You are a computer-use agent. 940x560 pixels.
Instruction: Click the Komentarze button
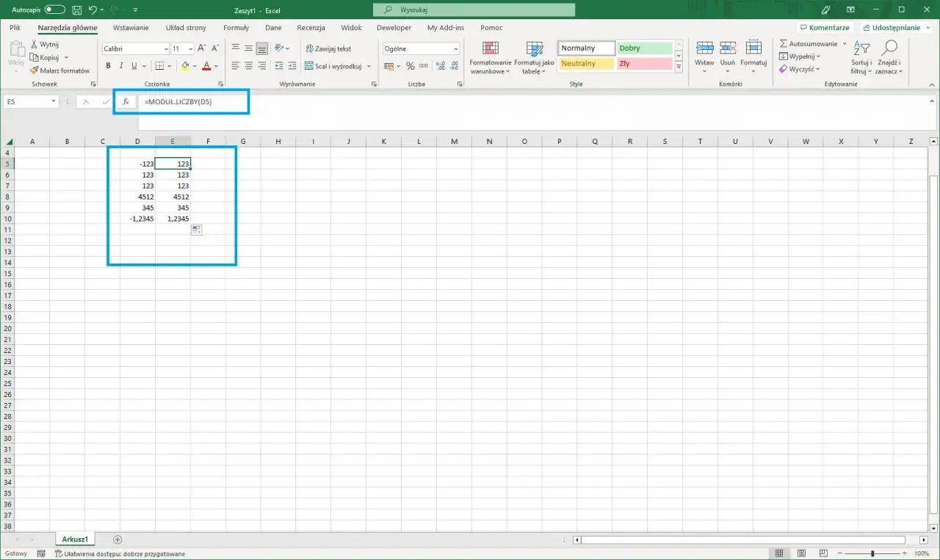pyautogui.click(x=825, y=28)
